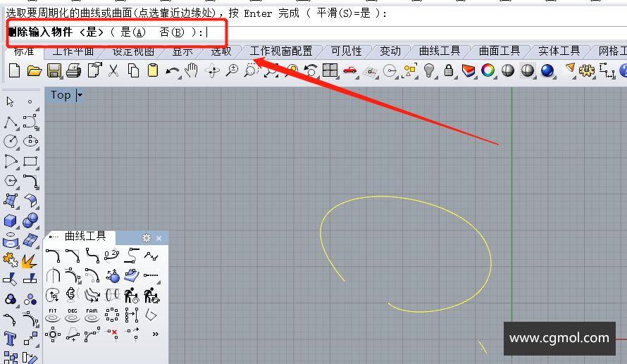Click the four-viewport layout icon
The image size is (627, 364).
[x=330, y=70]
